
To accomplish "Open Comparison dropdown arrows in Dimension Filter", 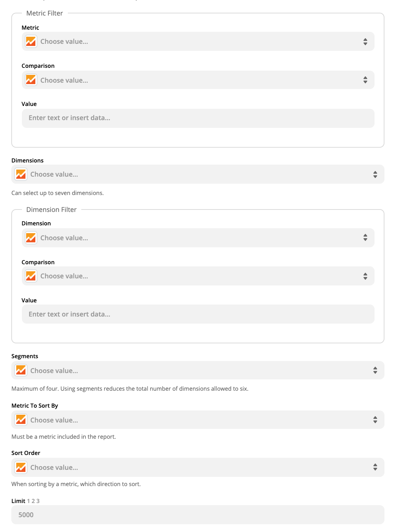I will (x=365, y=276).
